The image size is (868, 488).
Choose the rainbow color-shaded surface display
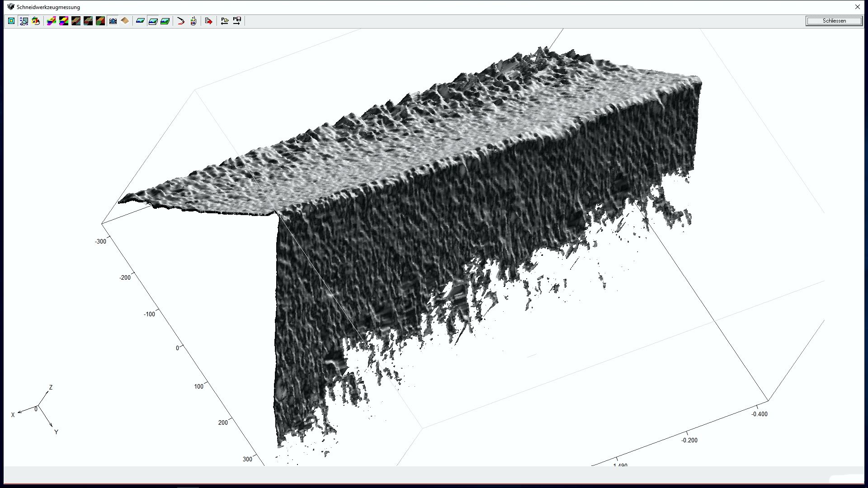coord(52,21)
